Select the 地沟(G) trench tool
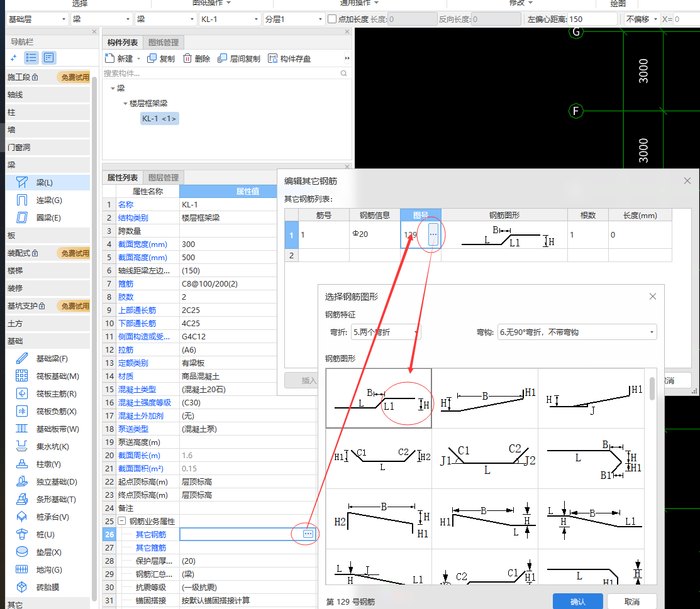Viewport: 700px width, 609px height. pos(48,570)
